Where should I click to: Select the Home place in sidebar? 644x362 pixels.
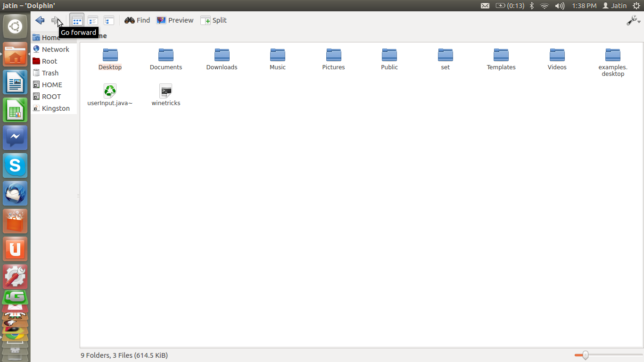point(49,37)
